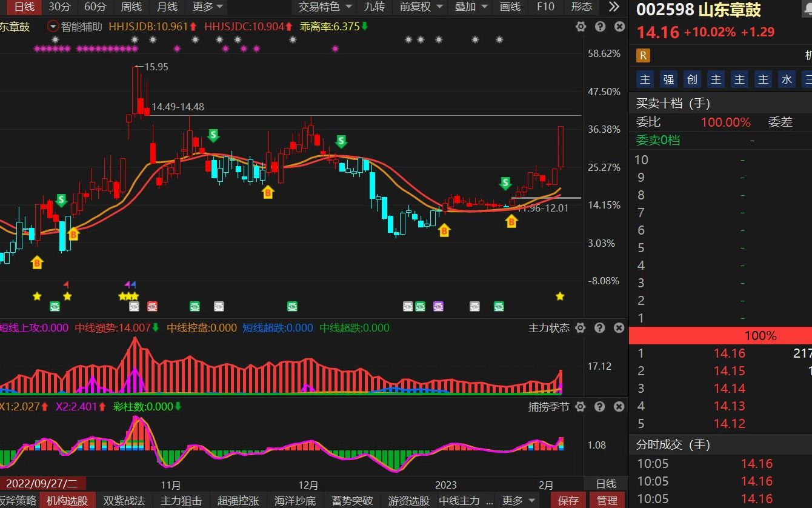The width and height of the screenshot is (812, 508).
Task: Open the 更多 periods dropdown in top toolbar
Action: point(207,7)
